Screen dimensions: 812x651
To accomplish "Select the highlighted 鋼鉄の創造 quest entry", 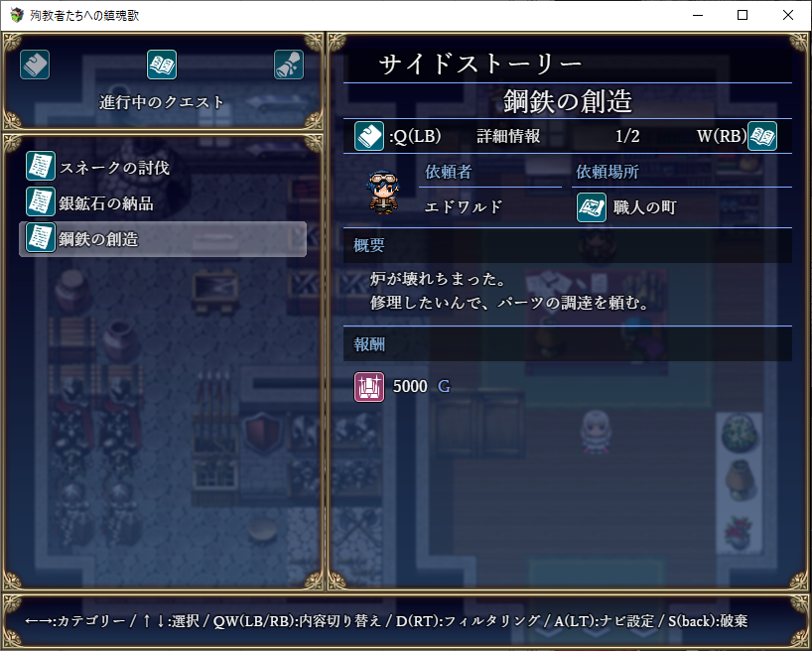I will (x=163, y=239).
